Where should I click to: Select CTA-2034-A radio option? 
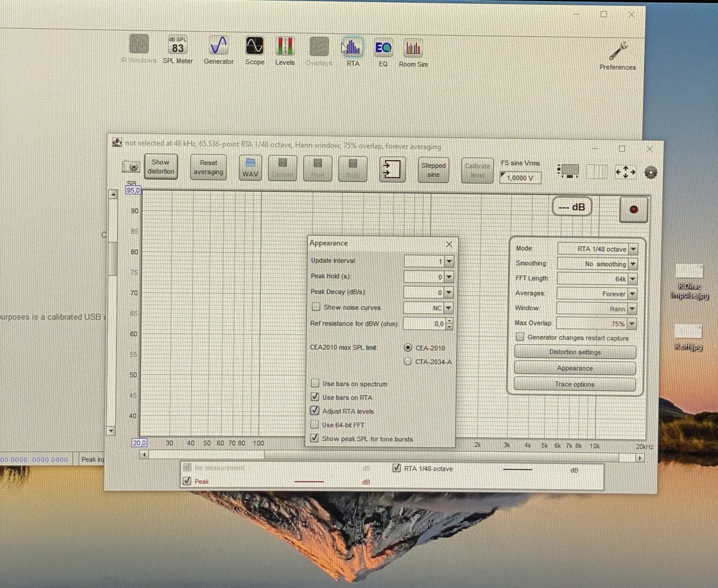(408, 362)
